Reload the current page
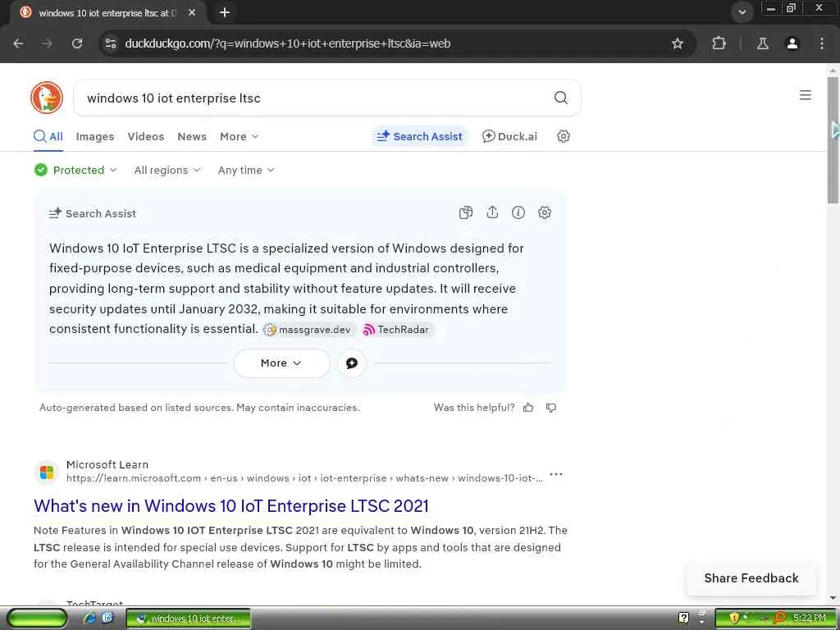This screenshot has height=630, width=840. [x=77, y=43]
